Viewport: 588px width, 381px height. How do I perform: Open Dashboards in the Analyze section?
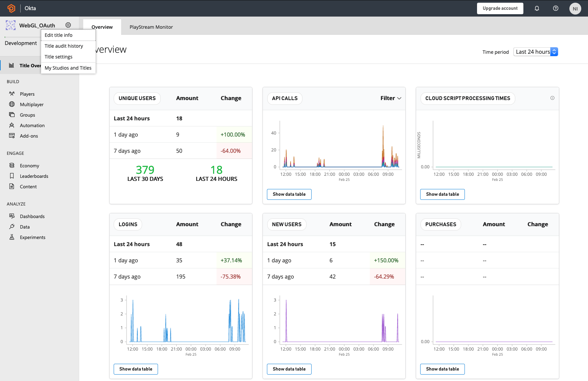coord(32,216)
